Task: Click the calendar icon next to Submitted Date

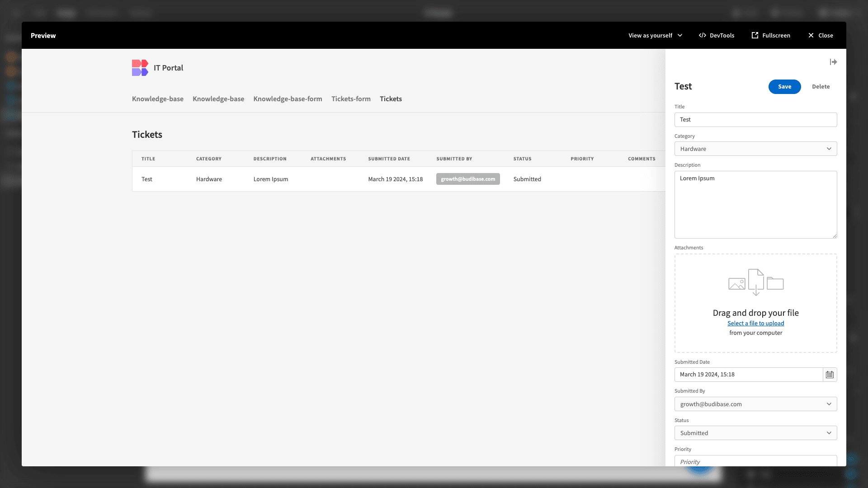Action: coord(830,374)
